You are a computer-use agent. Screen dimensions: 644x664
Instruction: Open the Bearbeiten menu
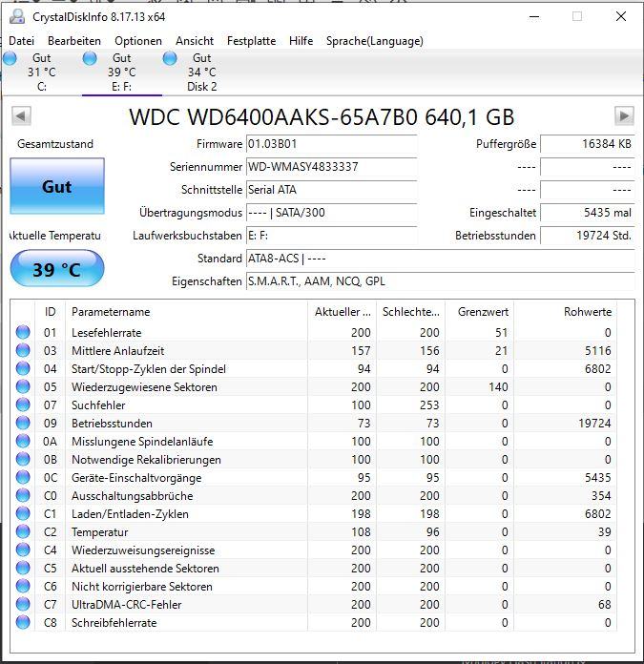(74, 41)
